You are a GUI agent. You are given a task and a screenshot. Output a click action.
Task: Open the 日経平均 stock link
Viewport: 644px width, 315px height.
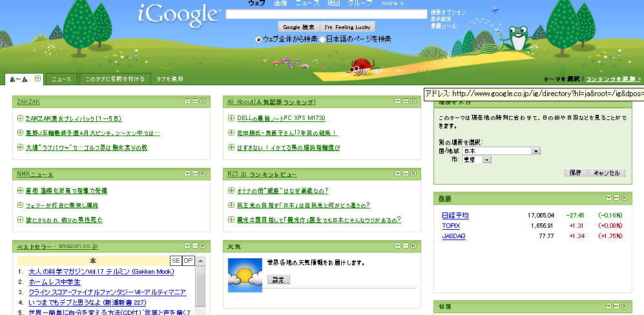point(455,216)
